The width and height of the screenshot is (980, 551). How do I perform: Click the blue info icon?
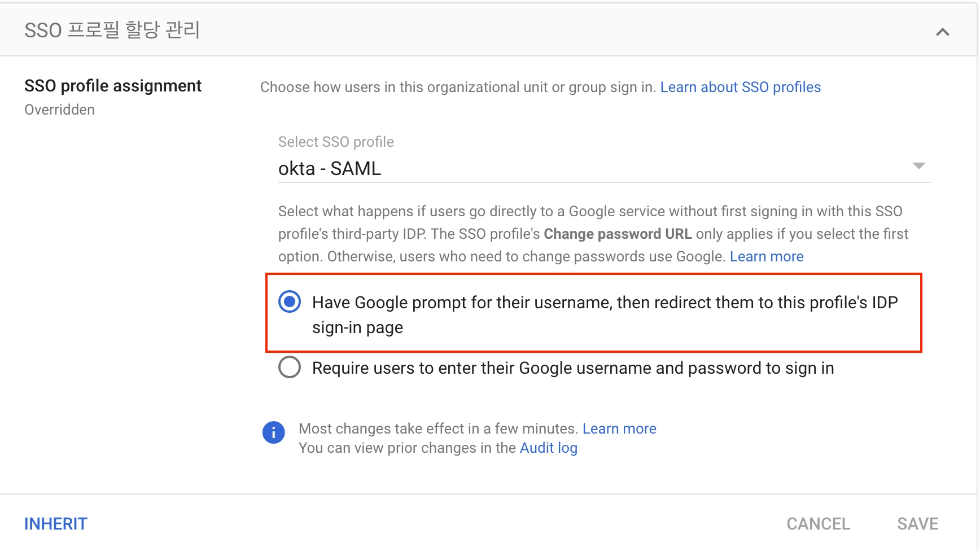tap(274, 432)
